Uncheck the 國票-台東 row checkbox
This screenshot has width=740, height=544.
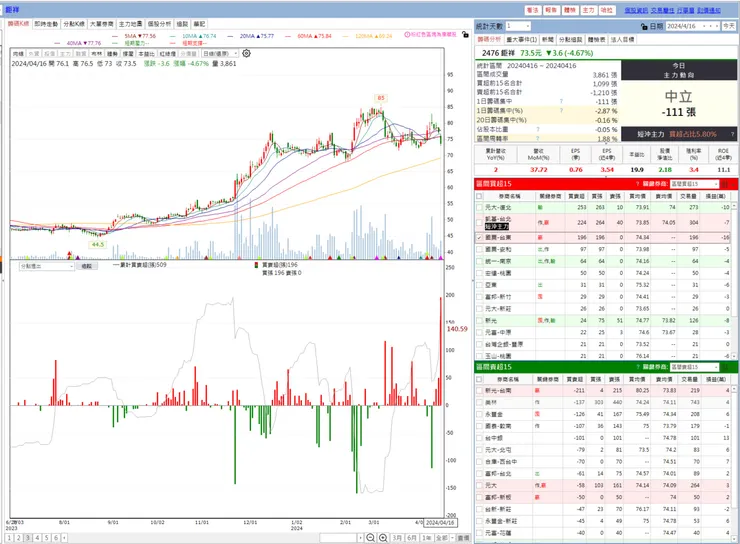[479, 238]
